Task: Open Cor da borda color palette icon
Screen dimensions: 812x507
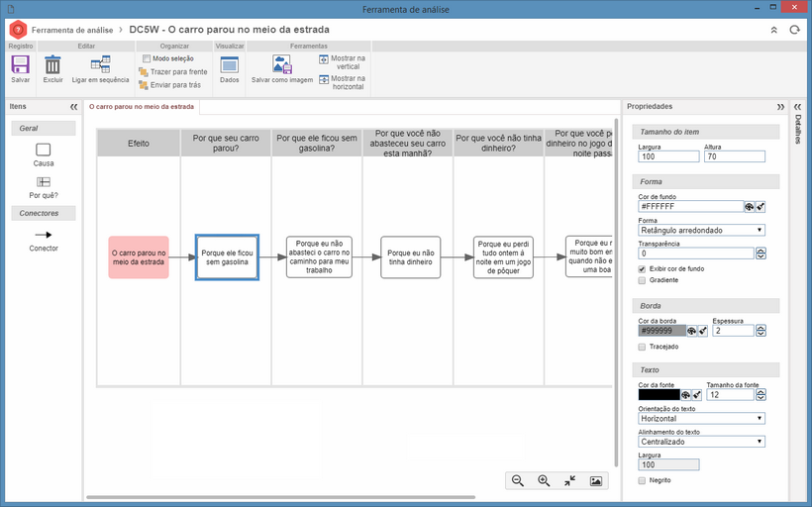Action: pyautogui.click(x=691, y=331)
